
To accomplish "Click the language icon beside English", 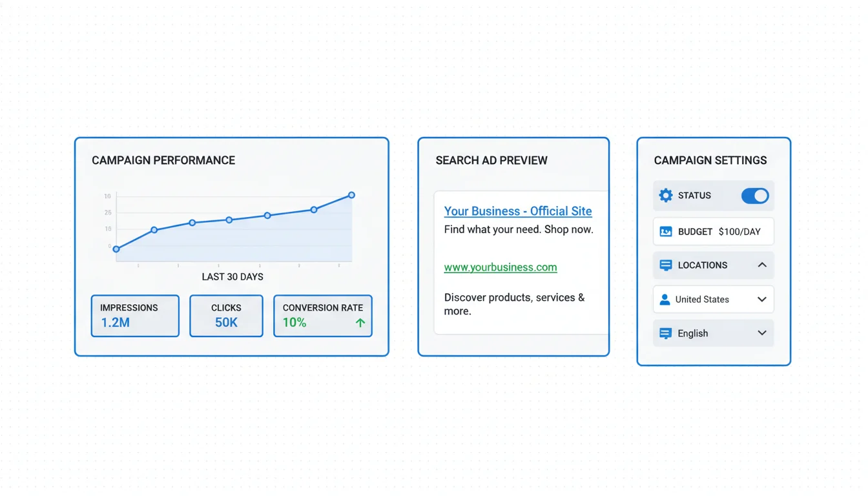I will coord(665,333).
